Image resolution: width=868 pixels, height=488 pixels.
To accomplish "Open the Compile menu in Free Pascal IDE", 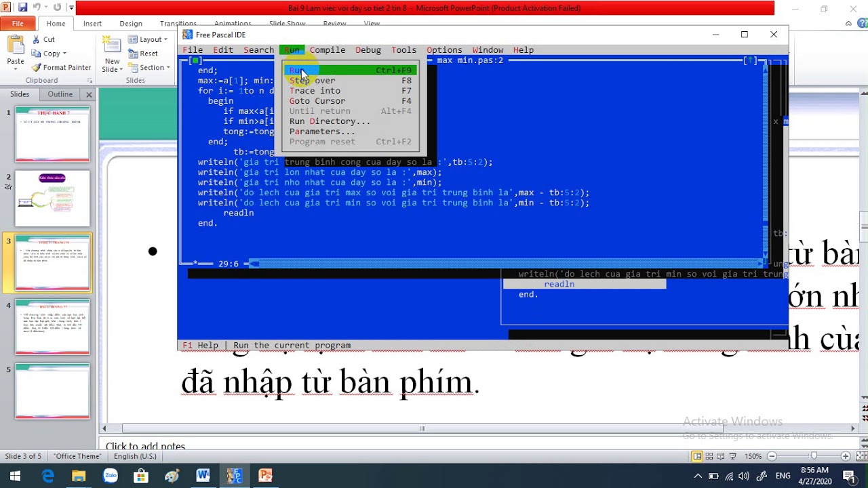I will (328, 50).
